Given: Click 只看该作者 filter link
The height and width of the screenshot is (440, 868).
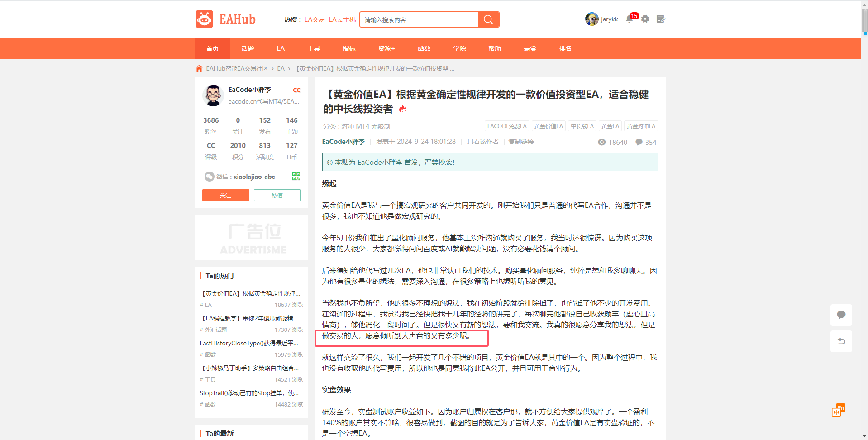Looking at the screenshot, I should pos(483,142).
